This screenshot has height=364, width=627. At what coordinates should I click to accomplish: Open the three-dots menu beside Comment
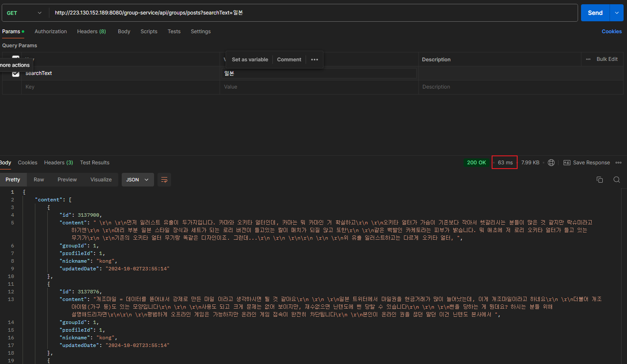pos(315,60)
